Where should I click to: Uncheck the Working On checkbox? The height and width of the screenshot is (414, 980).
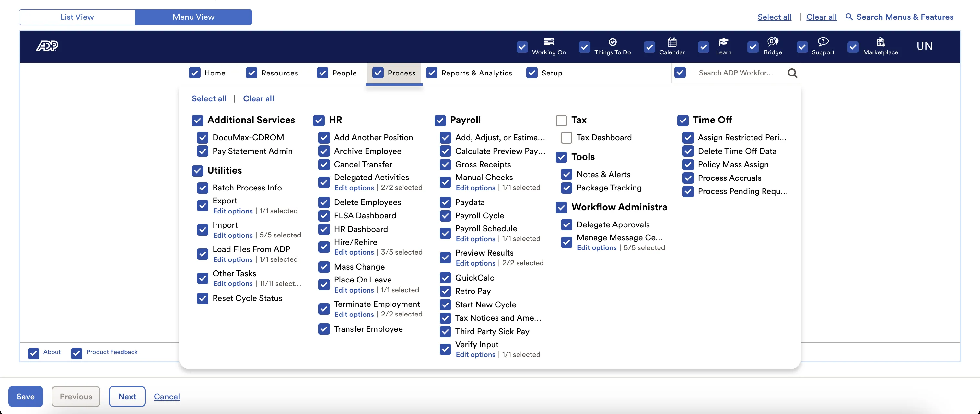[522, 47]
